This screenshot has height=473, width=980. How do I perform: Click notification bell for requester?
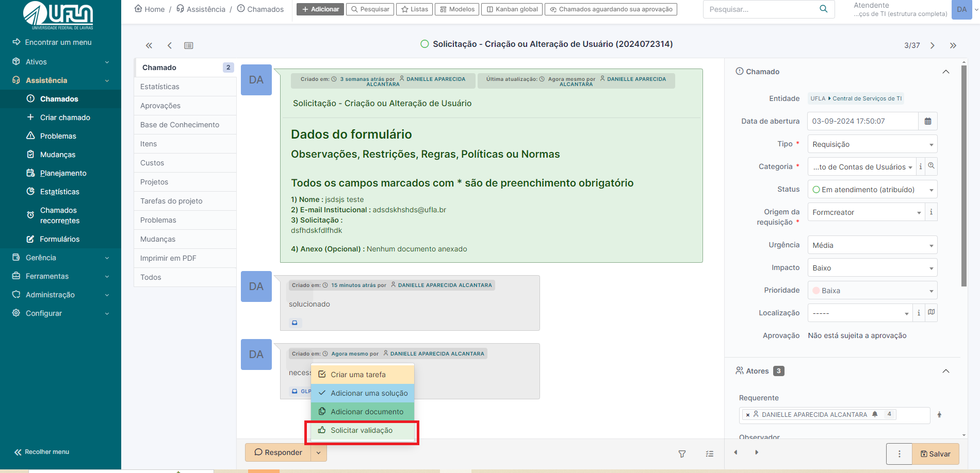coord(875,414)
